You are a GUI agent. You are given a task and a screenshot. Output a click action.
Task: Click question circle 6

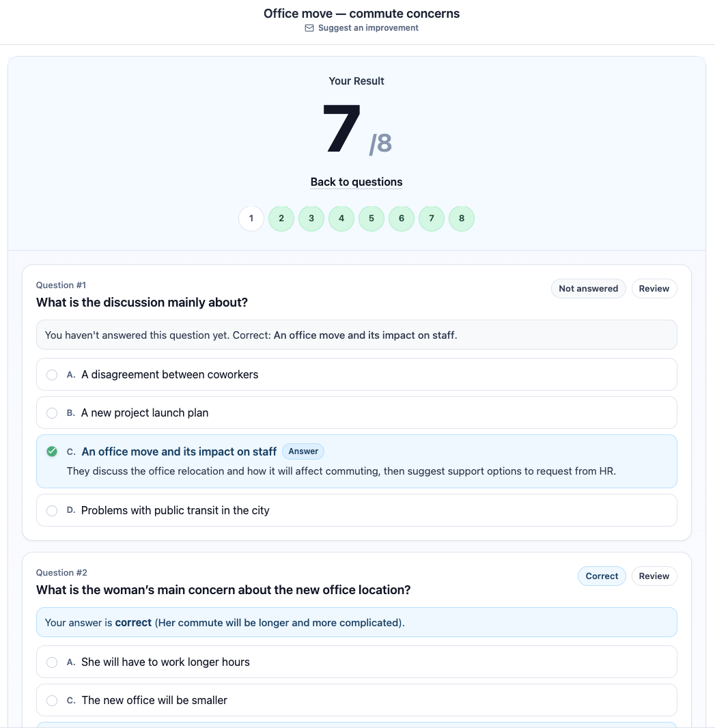click(x=402, y=218)
